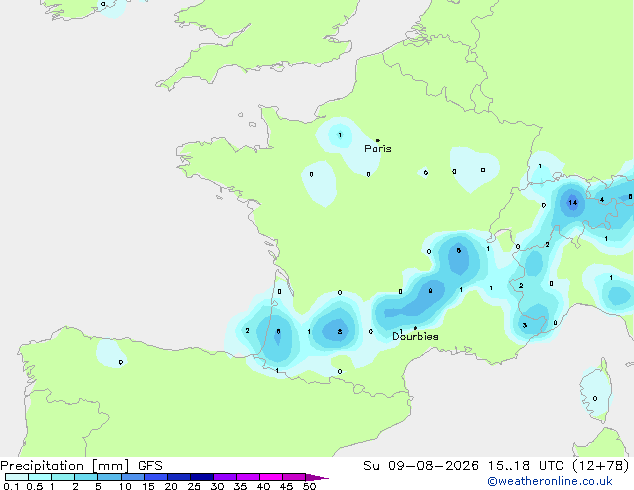Click the Dourbies location dot marker
This screenshot has height=490, width=634.
[x=415, y=328]
